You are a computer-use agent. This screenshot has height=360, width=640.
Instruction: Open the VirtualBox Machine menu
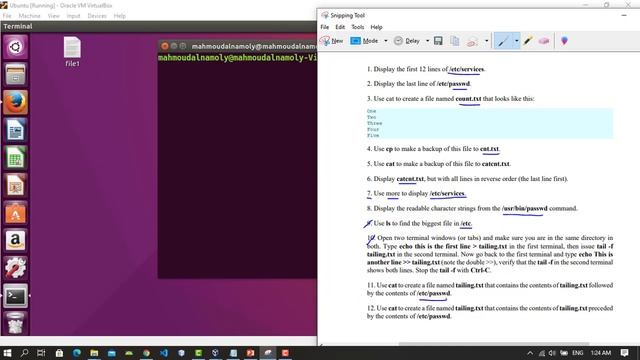(x=29, y=16)
